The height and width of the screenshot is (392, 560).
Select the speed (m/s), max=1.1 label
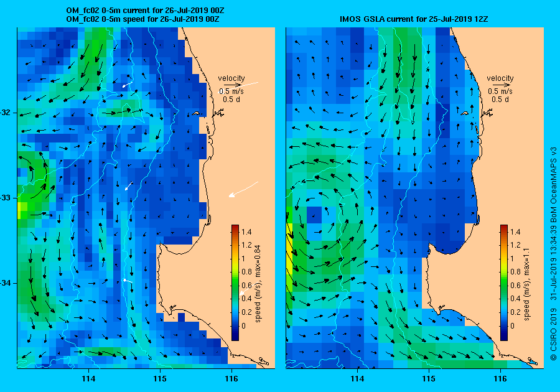(x=526, y=284)
